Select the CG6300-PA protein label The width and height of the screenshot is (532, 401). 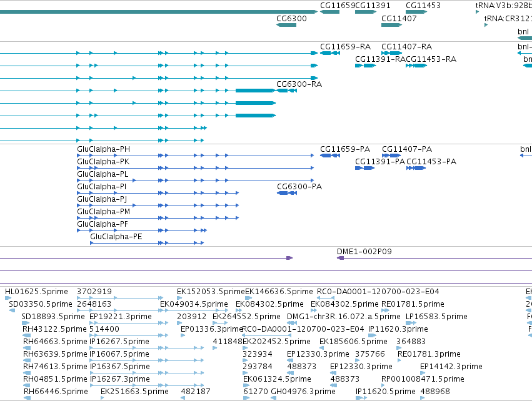point(299,187)
